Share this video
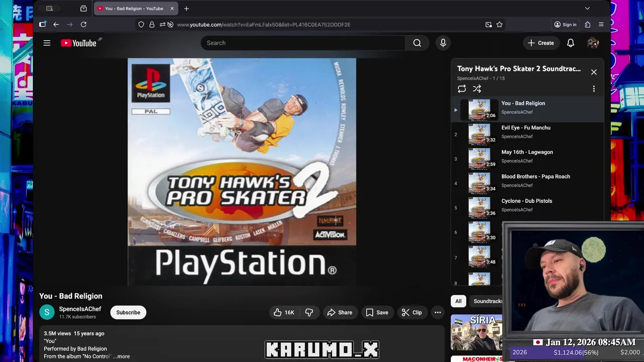Image resolution: width=644 pixels, height=362 pixels. [x=340, y=313]
